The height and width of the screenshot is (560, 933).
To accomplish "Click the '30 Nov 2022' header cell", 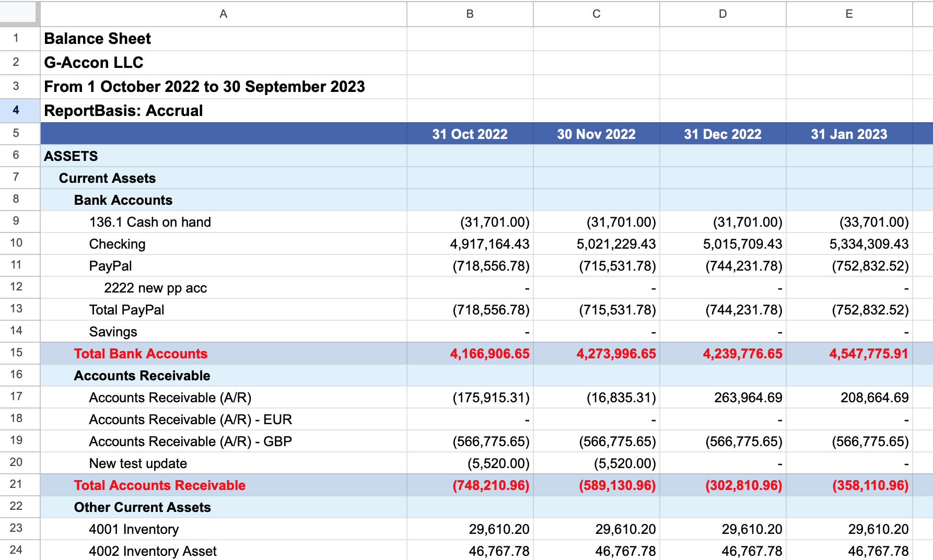I will click(597, 134).
